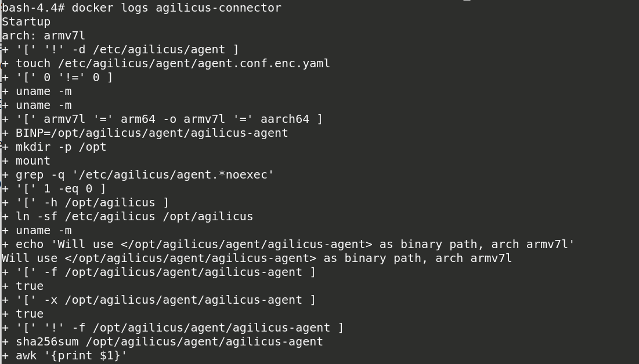Click the "arch: armv7l" output line
The height and width of the screenshot is (364, 639).
point(44,36)
